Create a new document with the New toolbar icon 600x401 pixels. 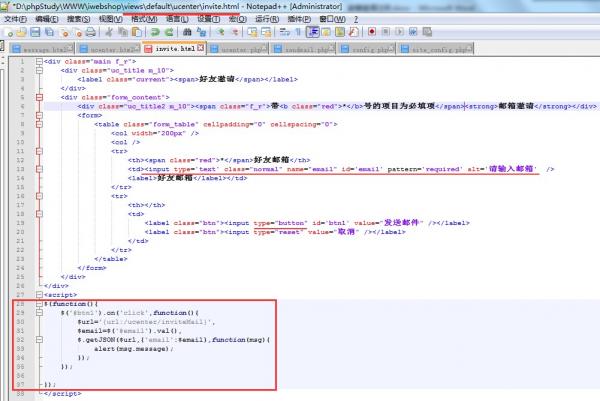(8, 32)
